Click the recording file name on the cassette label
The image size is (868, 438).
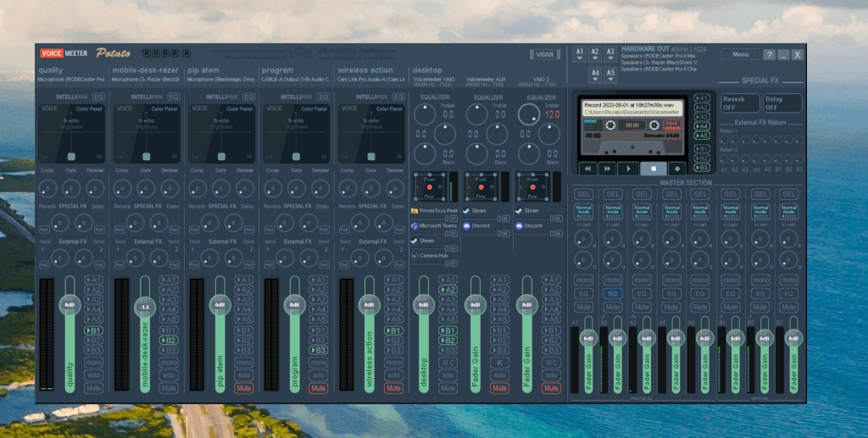(x=629, y=105)
